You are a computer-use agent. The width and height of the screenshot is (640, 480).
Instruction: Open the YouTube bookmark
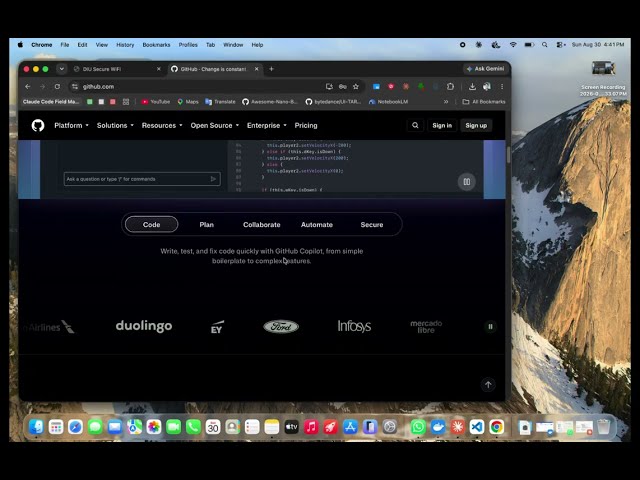click(x=156, y=102)
